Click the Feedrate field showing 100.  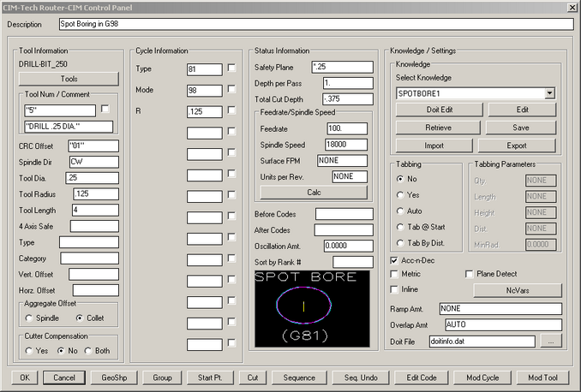(347, 128)
